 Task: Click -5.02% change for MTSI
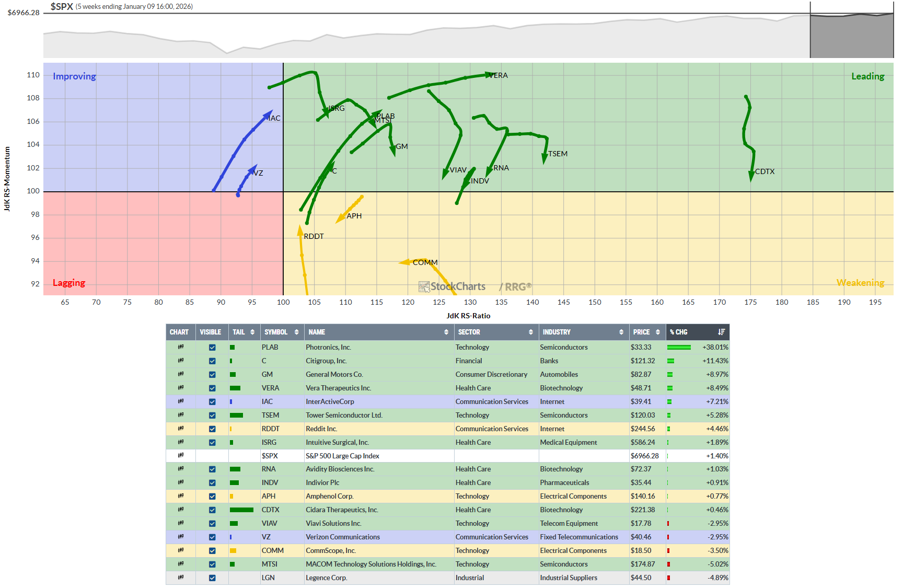point(718,564)
